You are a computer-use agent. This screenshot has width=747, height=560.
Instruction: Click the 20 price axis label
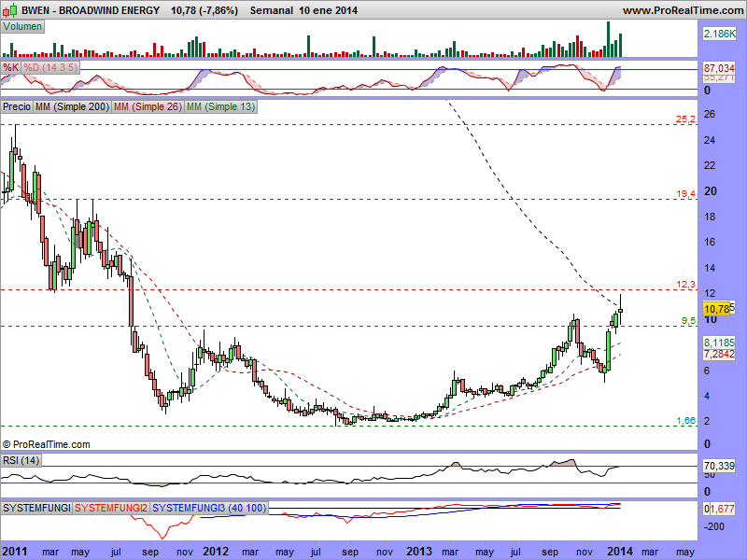(x=710, y=191)
